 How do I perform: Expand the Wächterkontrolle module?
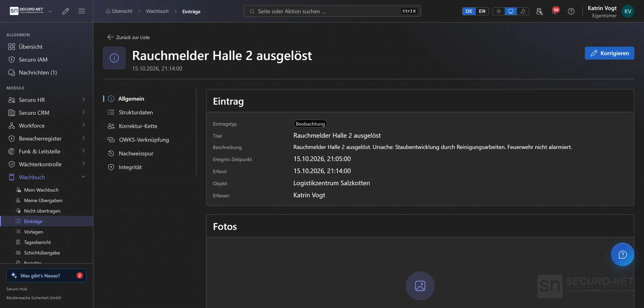tap(46, 164)
